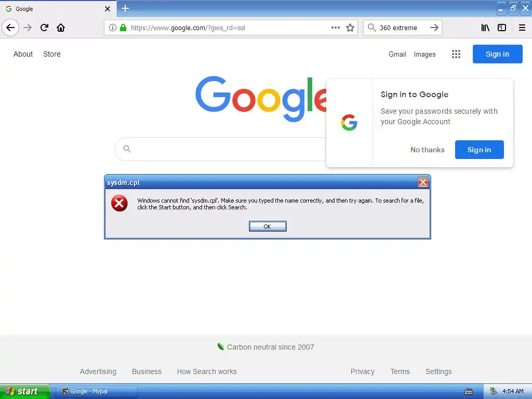Click the Google G logo in popup
The image size is (532, 399).
(349, 123)
